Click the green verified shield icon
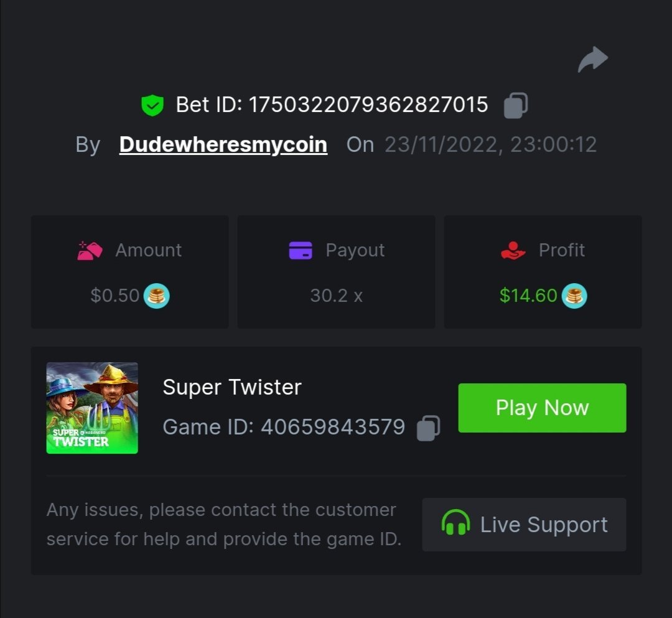Viewport: 672px width, 618px height. click(x=152, y=105)
